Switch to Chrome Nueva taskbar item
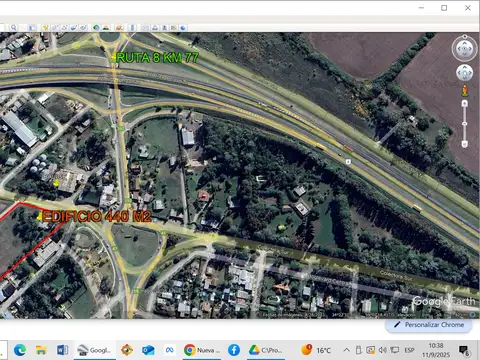Viewport: 480px width, 360px height. (202, 350)
